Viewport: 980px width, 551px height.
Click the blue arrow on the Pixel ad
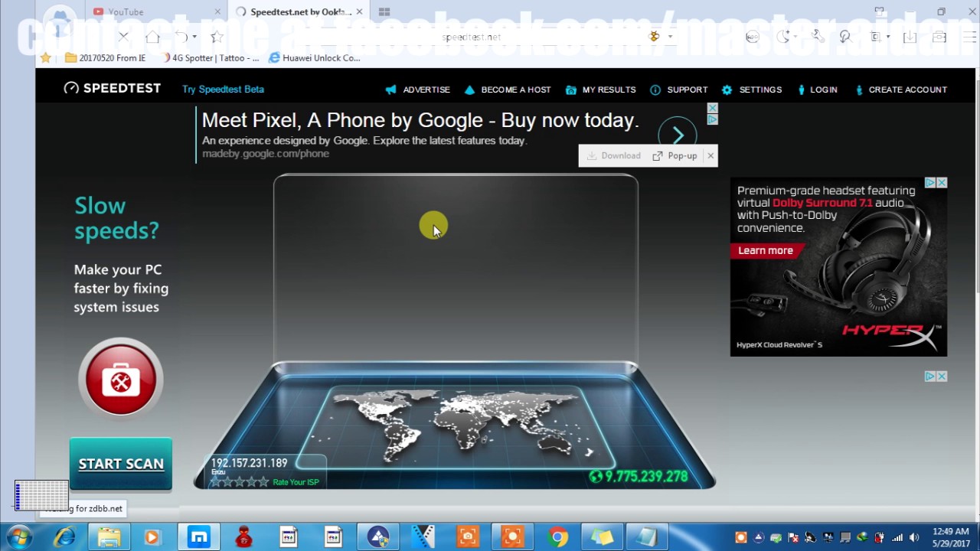pyautogui.click(x=678, y=135)
